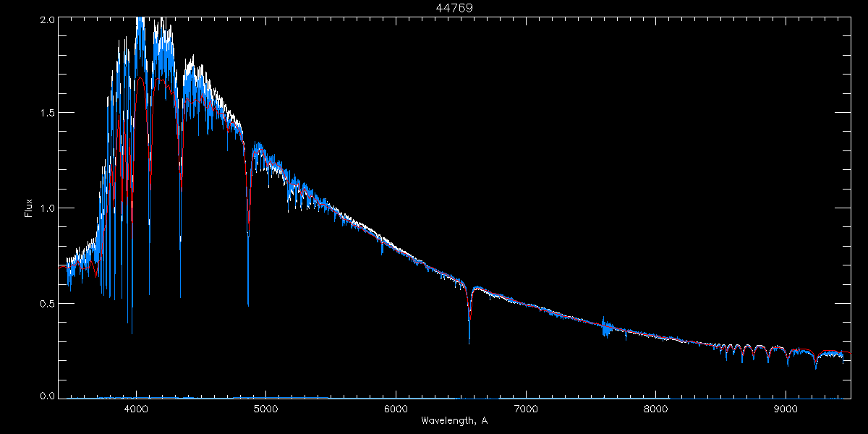The image size is (868, 434).
Task: Click the Flux y-axis label
Action: (x=29, y=208)
